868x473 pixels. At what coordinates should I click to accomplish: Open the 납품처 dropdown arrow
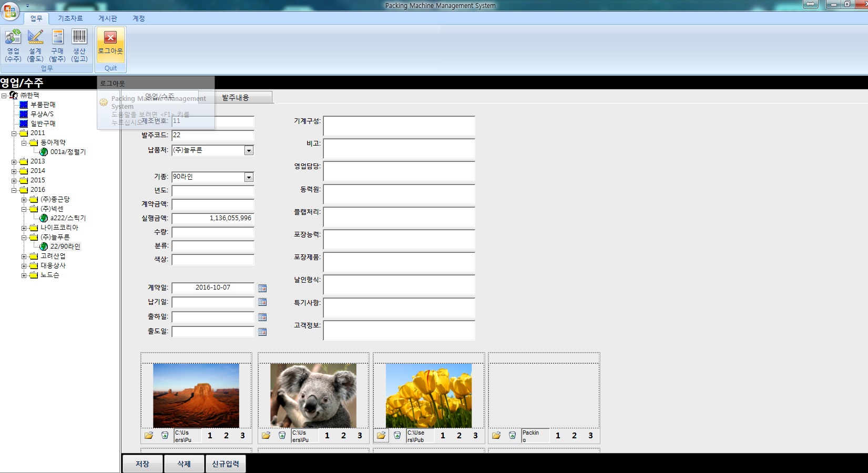[249, 151]
